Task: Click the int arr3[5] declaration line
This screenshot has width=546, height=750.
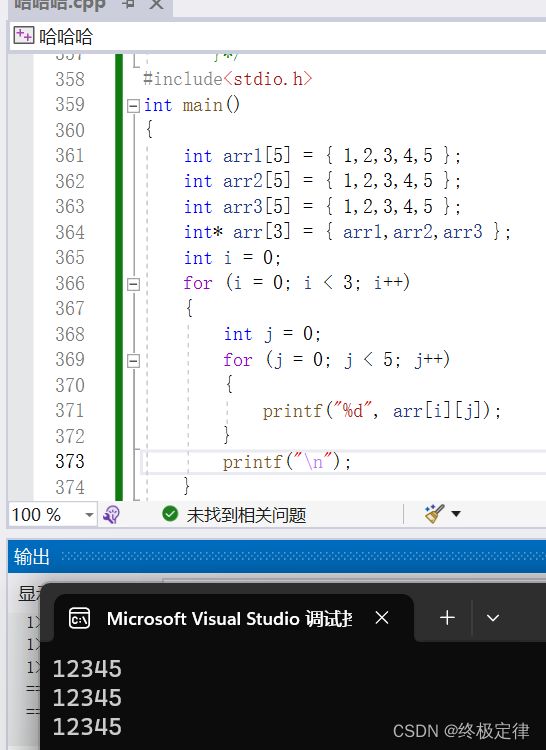Action: tap(323, 207)
